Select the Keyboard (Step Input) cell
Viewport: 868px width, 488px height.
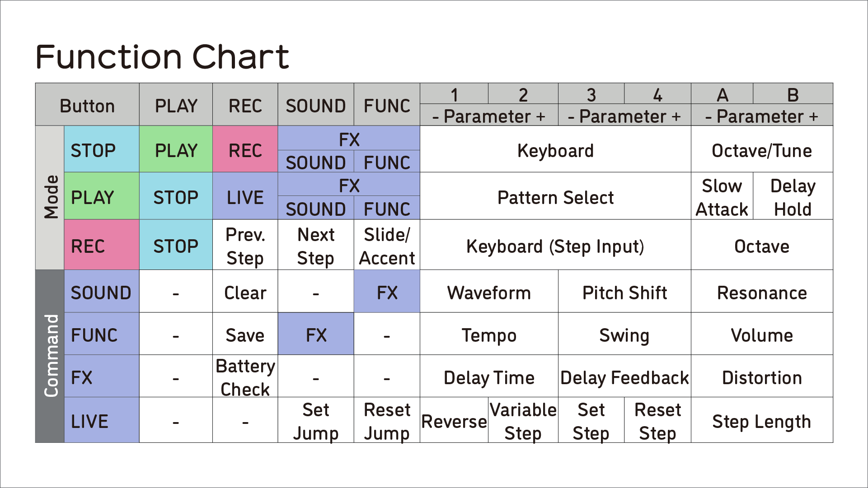pyautogui.click(x=555, y=246)
